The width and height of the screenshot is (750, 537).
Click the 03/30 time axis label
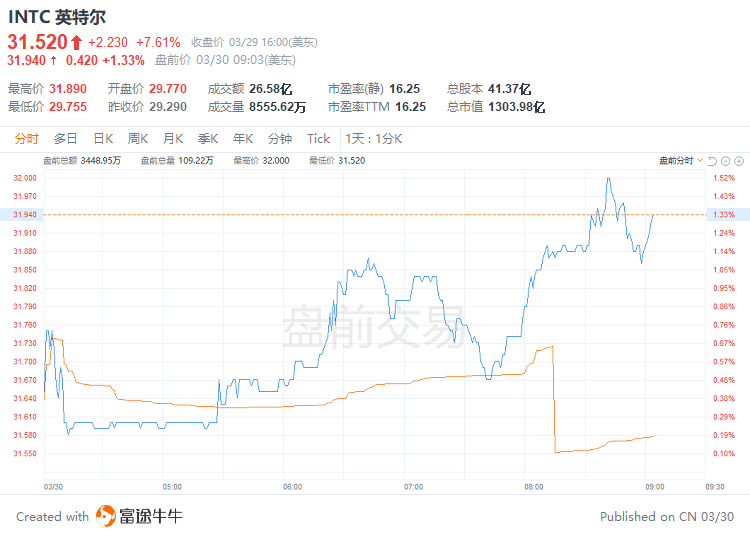click(x=53, y=487)
